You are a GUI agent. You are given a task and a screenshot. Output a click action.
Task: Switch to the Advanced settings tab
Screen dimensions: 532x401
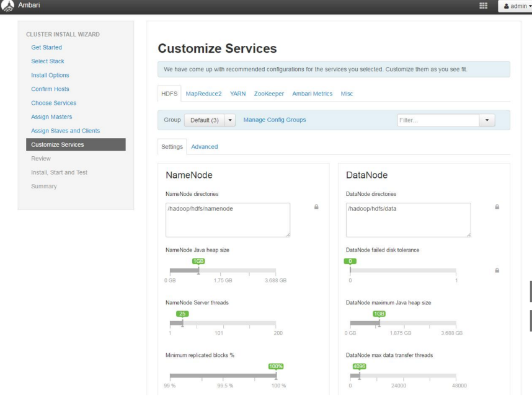point(204,147)
